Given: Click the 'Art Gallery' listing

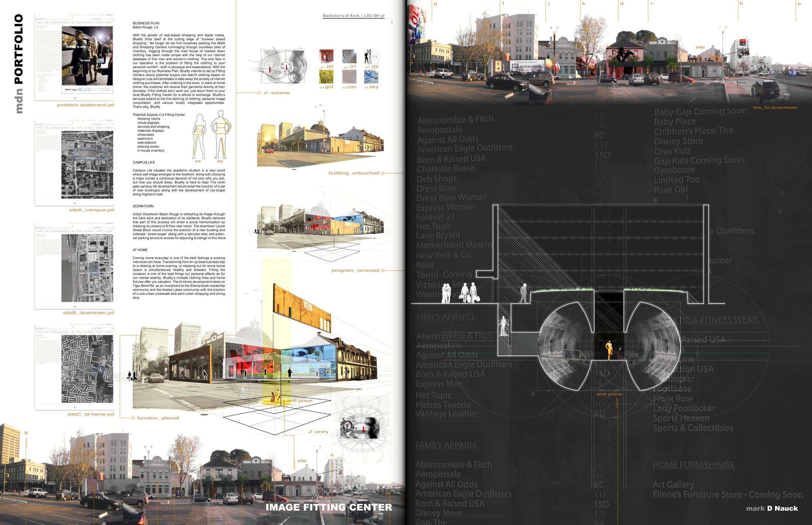Looking at the screenshot, I should tap(673, 484).
